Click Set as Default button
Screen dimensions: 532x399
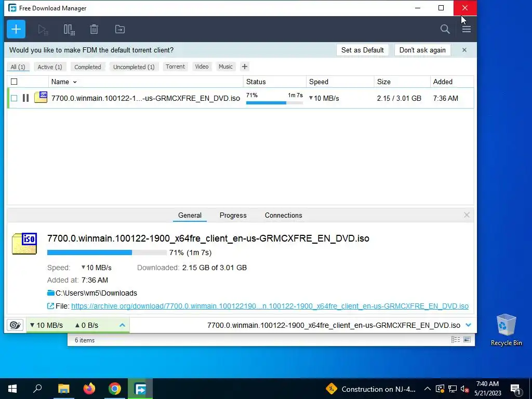(362, 50)
